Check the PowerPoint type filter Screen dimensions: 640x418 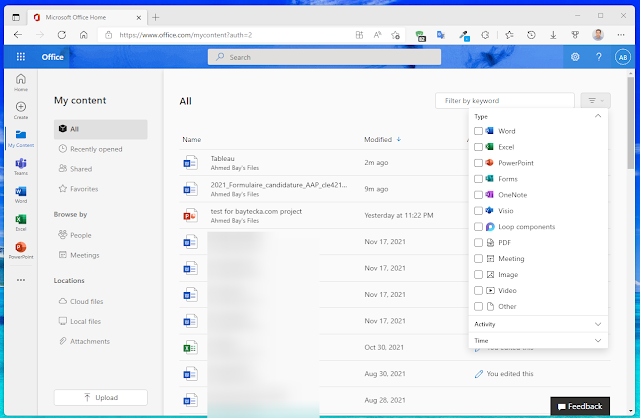point(478,163)
